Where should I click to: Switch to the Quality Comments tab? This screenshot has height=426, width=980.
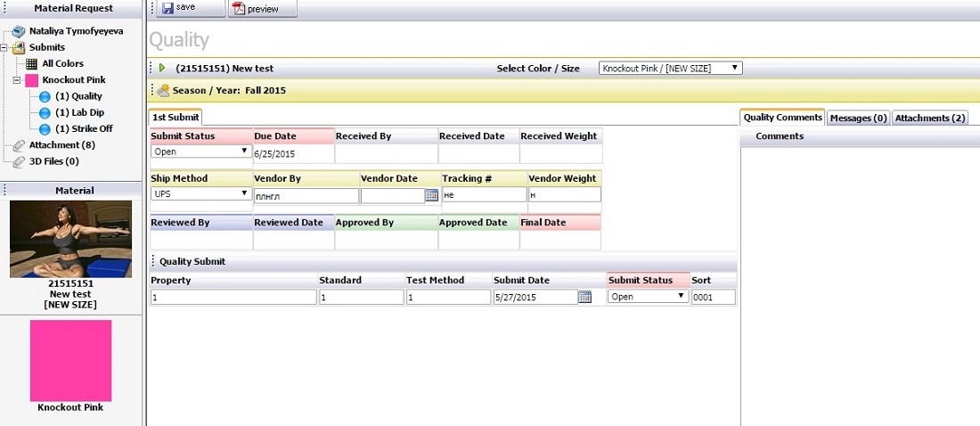pos(782,117)
